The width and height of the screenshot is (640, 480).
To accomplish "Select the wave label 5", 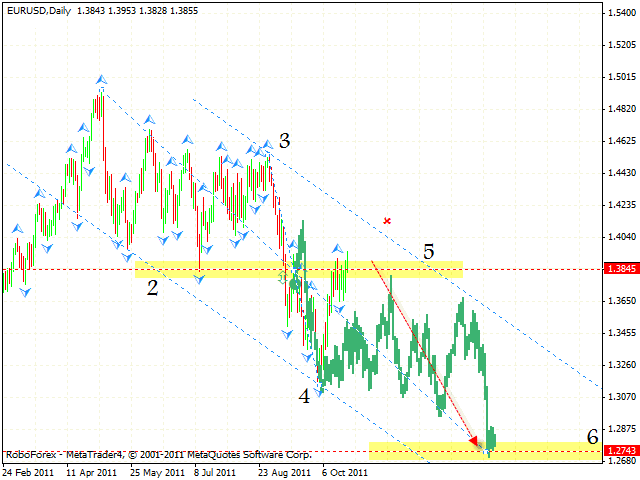I will pos(428,252).
